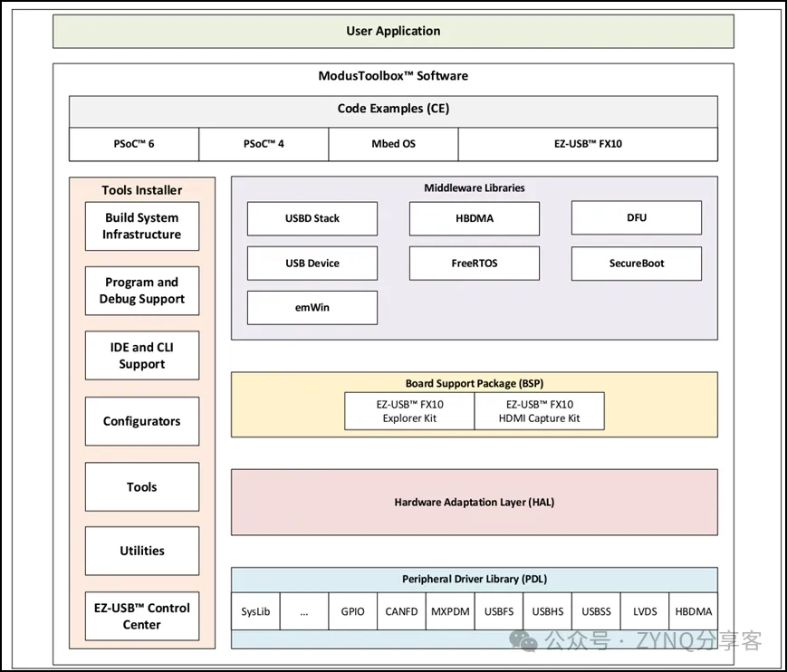
Task: Click the HBDMA middleware box
Action: pyautogui.click(x=475, y=218)
